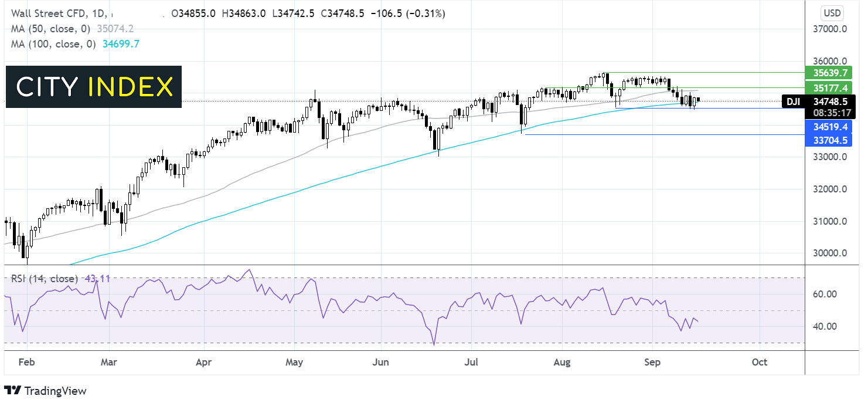Select the MA (100, close, 0) indicator legend
The image size is (868, 406).
[x=53, y=44]
